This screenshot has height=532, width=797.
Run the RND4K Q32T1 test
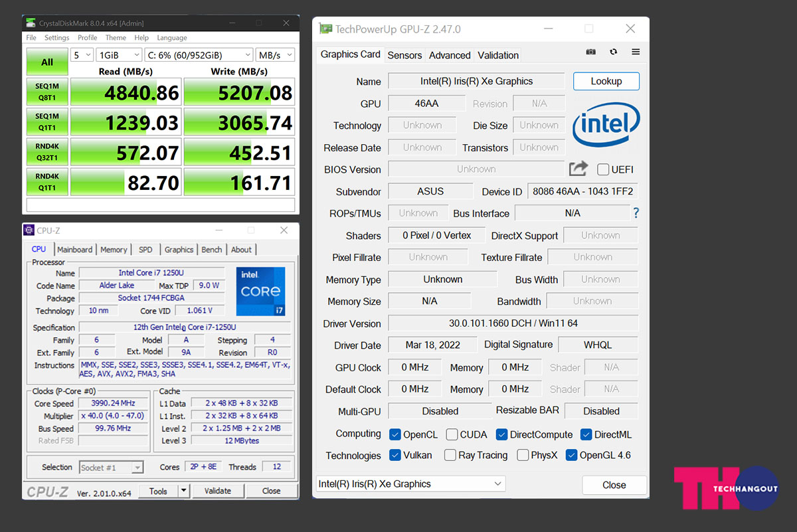coord(47,152)
